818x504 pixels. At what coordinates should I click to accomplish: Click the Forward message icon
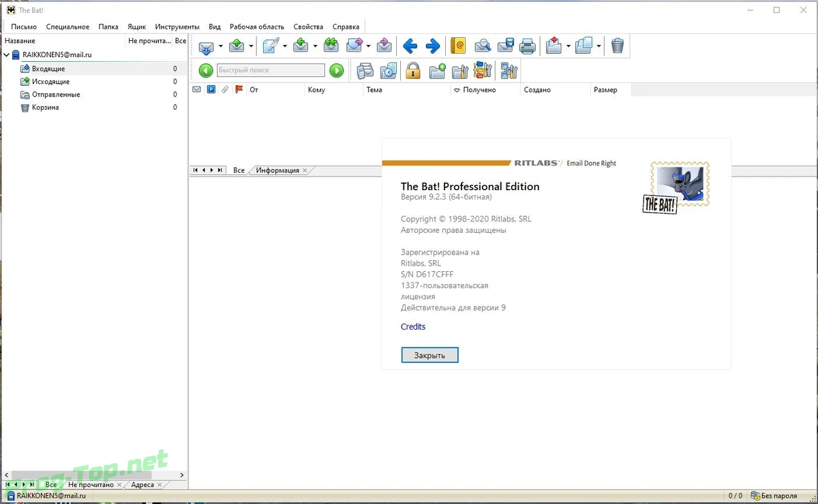354,46
